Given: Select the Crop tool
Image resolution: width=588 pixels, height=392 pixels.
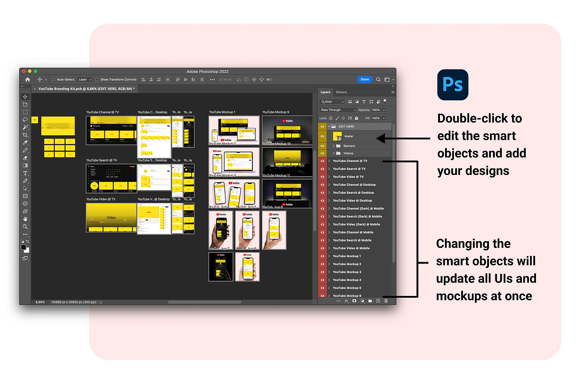Looking at the screenshot, I should tap(25, 135).
